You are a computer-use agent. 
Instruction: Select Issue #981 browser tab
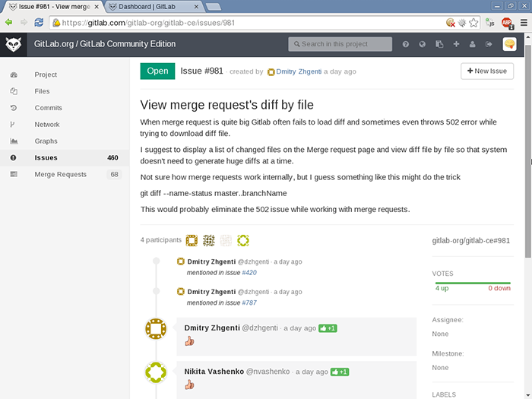54,6
